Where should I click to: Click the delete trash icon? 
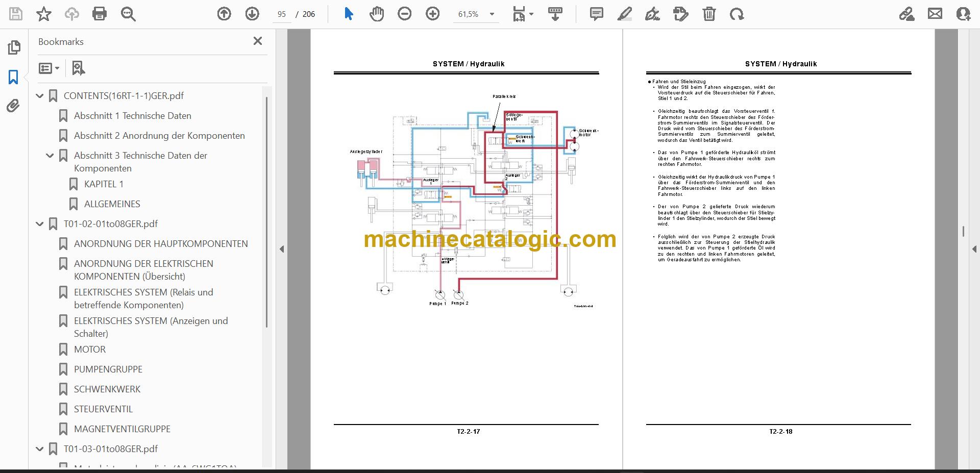709,14
